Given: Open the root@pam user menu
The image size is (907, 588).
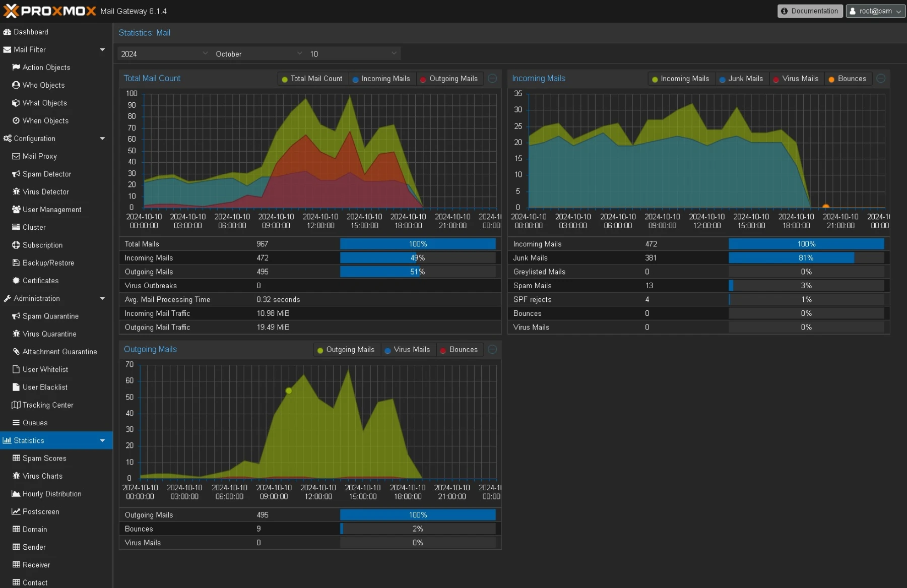Looking at the screenshot, I should coord(875,11).
